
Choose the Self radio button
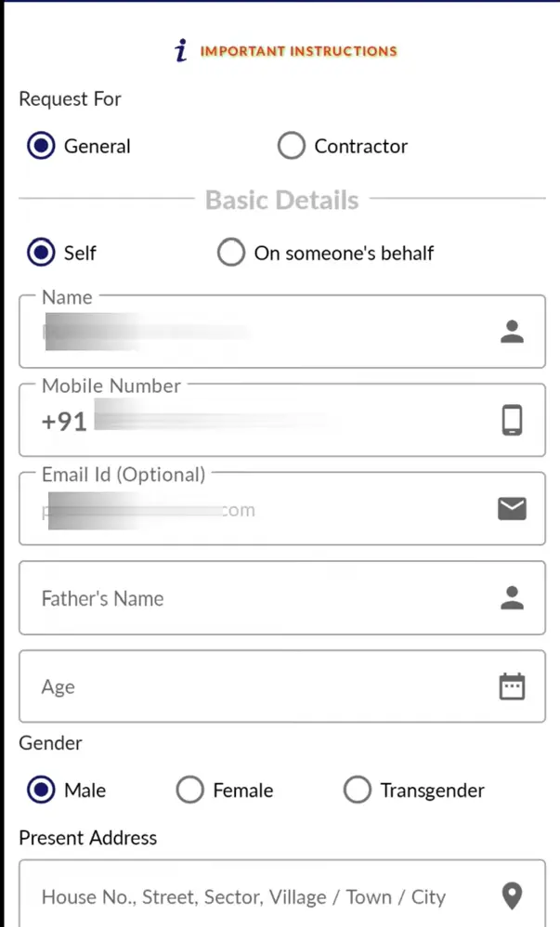coord(41,253)
